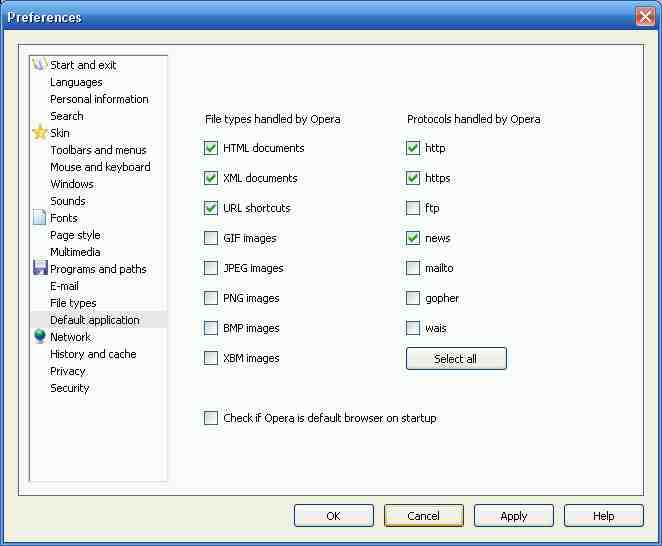Enable GIF images handling

pyautogui.click(x=211, y=238)
